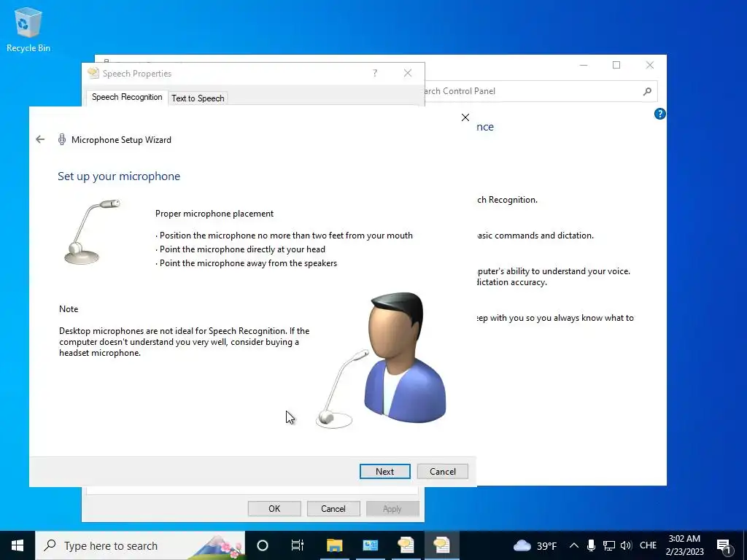Open weather widget showing 39°F

tap(535, 545)
